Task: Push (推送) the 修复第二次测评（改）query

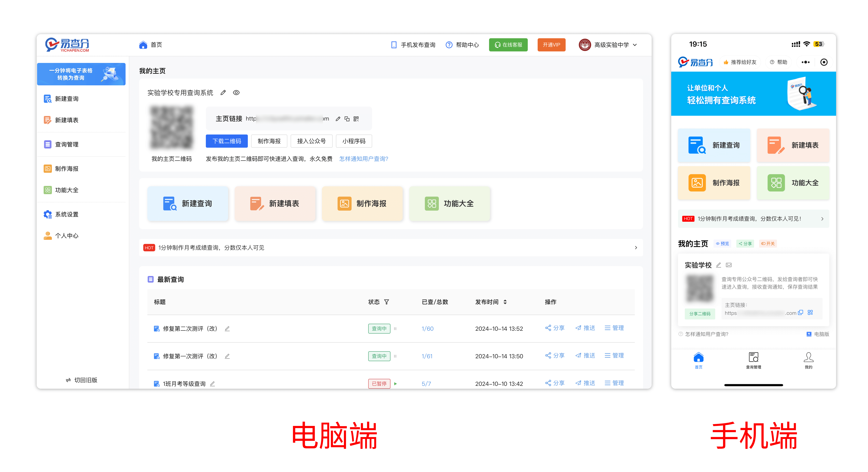Action: [x=585, y=328]
